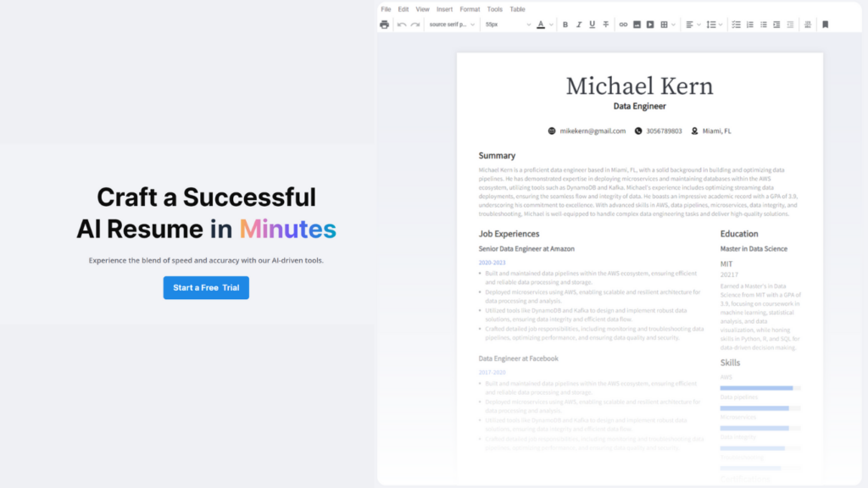Screen dimensions: 868x488
Task: Click the undo arrow icon
Action: (402, 25)
